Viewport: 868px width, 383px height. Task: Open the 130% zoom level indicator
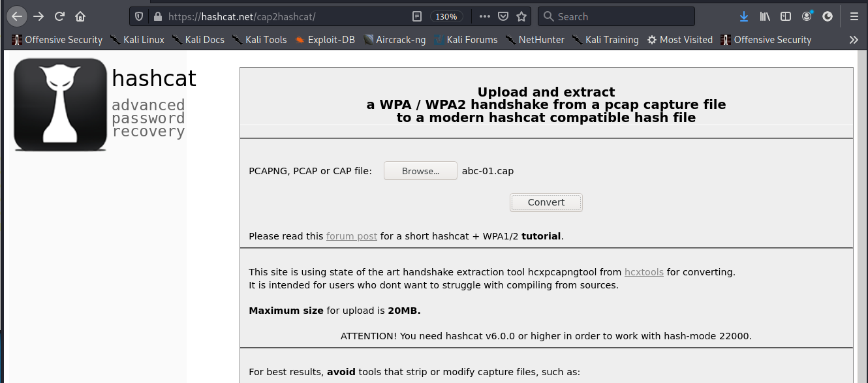pos(447,16)
